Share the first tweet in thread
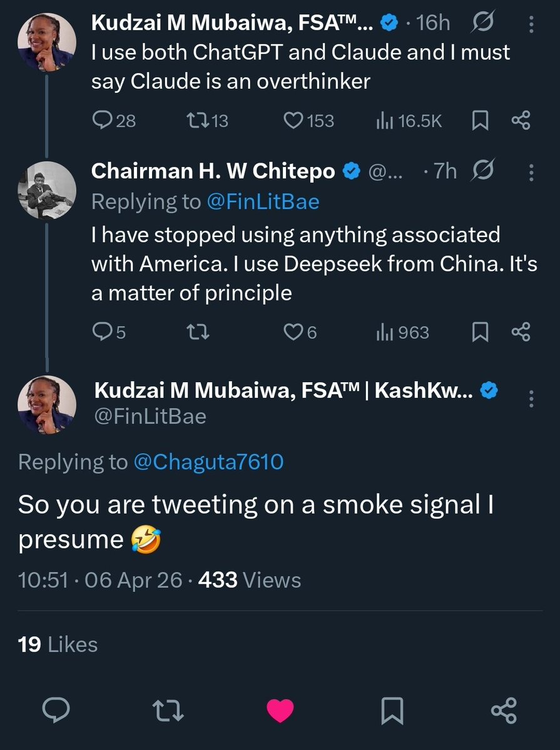Viewport: 560px width, 750px height. click(521, 120)
